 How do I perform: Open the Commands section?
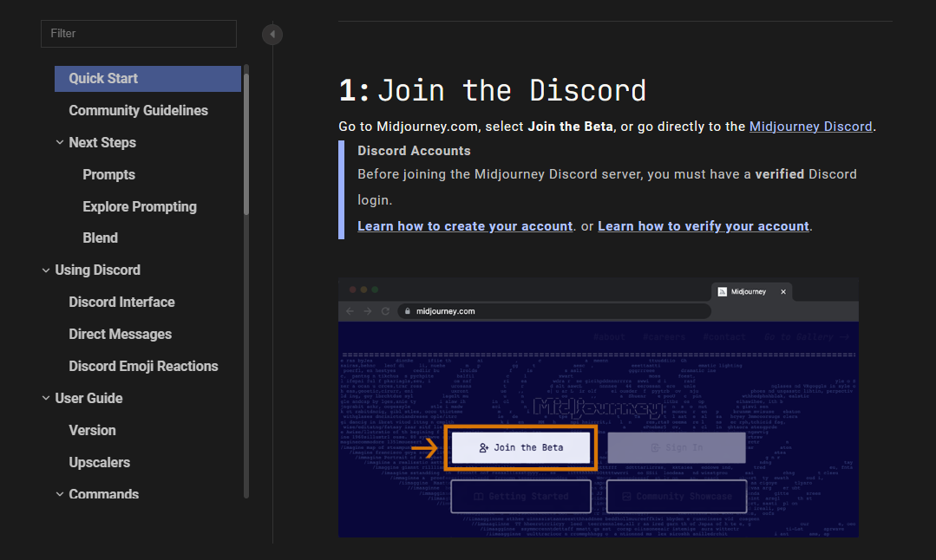point(104,494)
